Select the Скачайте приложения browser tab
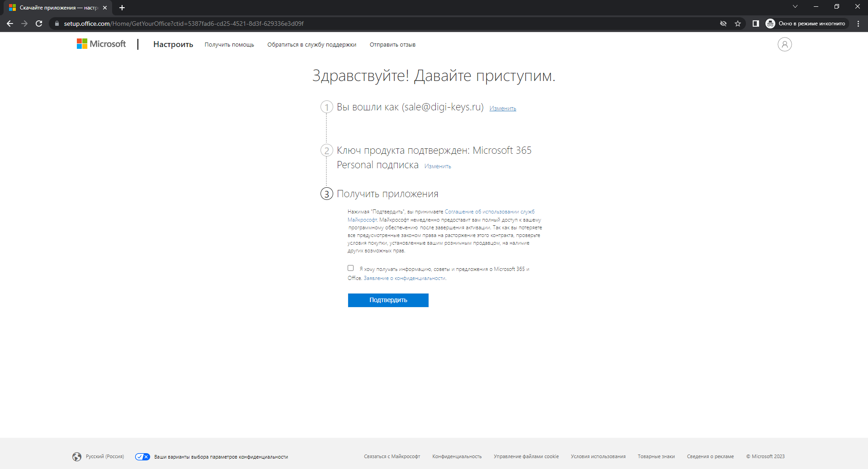This screenshot has height=469, width=868. (x=58, y=8)
